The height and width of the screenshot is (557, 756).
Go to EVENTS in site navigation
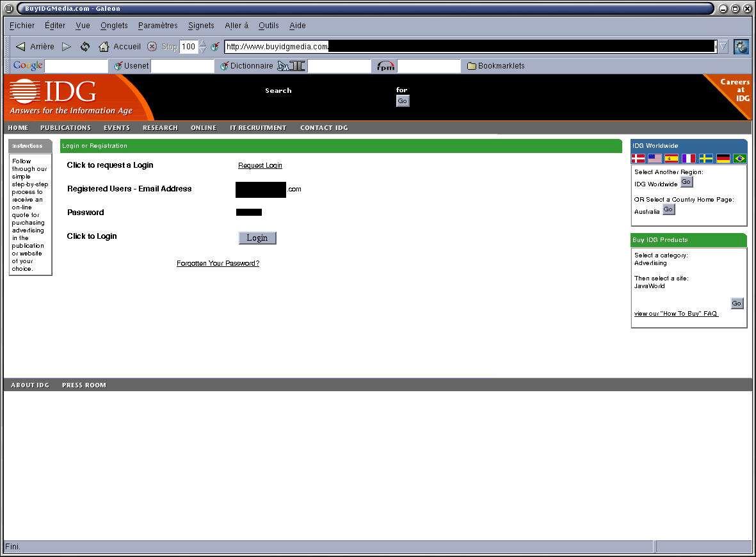[x=117, y=128]
